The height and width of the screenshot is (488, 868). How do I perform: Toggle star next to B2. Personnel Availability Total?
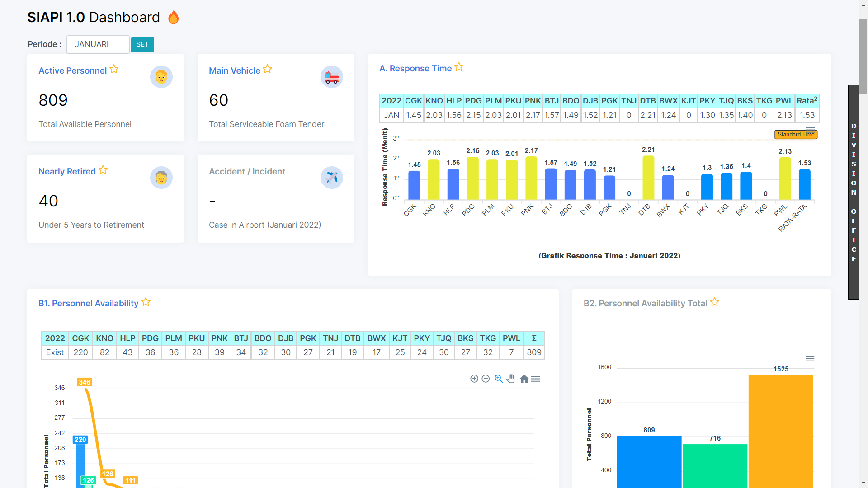click(x=714, y=302)
